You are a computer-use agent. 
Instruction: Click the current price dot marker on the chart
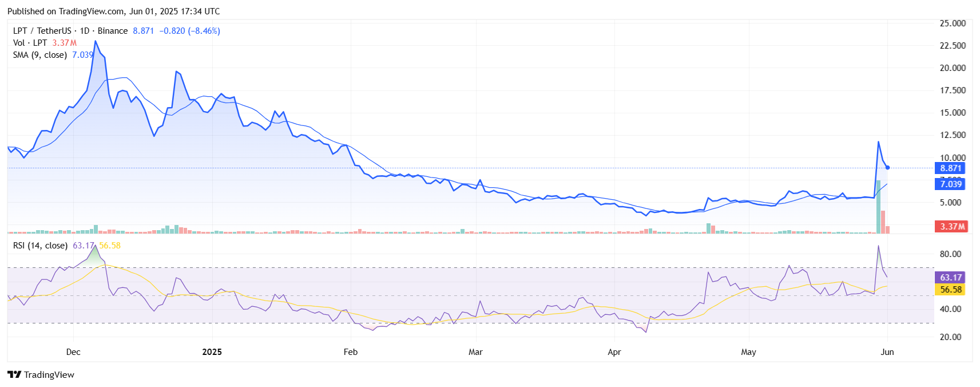click(887, 168)
